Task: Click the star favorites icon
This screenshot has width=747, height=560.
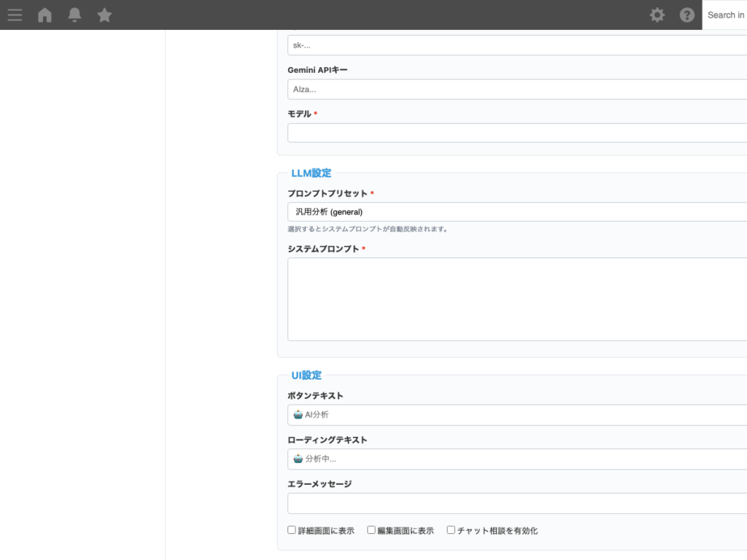Action: pyautogui.click(x=104, y=15)
